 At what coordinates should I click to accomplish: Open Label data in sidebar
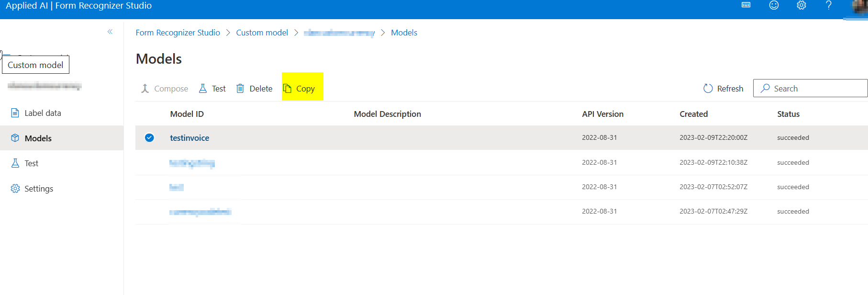tap(62, 113)
